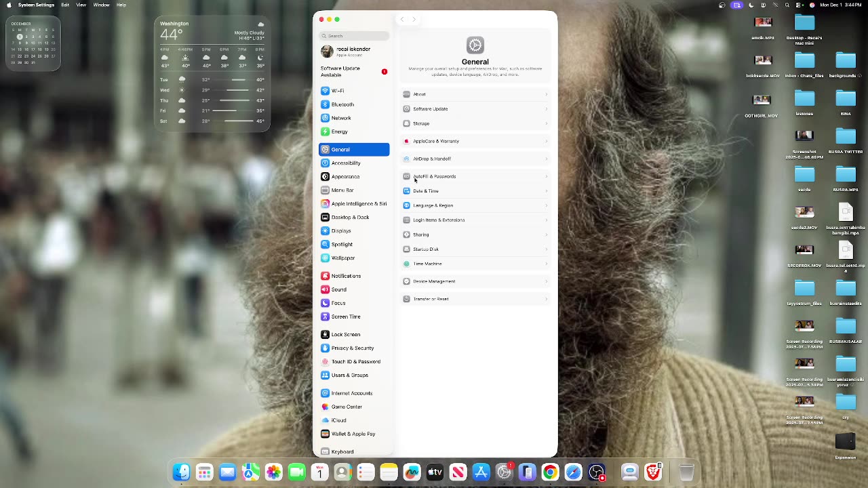The image size is (868, 488).
Task: Open the Storage row
Action: 475,123
